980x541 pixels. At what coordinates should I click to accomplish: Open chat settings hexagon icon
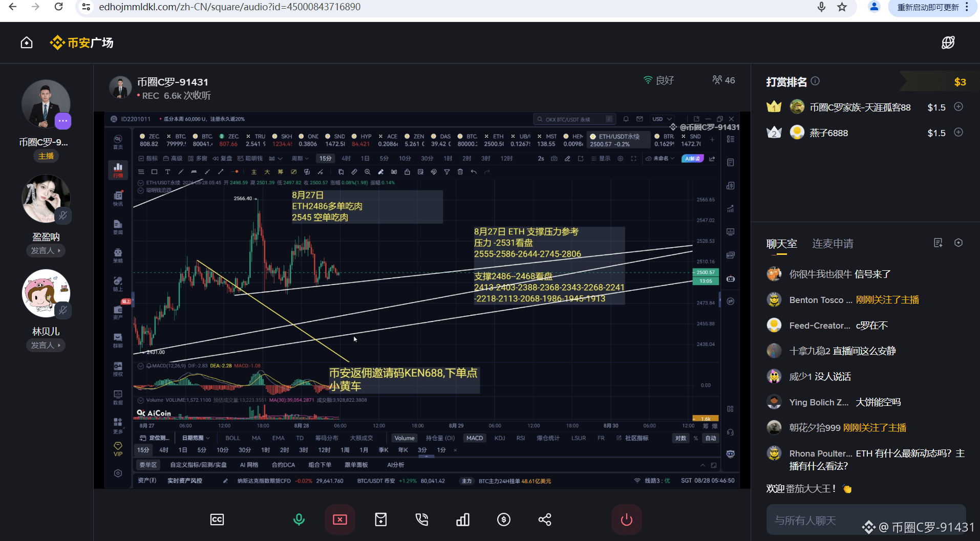click(x=958, y=243)
